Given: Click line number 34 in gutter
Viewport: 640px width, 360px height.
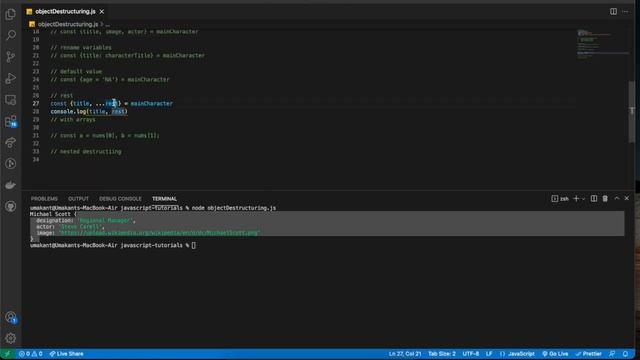Looking at the screenshot, I should pos(36,160).
